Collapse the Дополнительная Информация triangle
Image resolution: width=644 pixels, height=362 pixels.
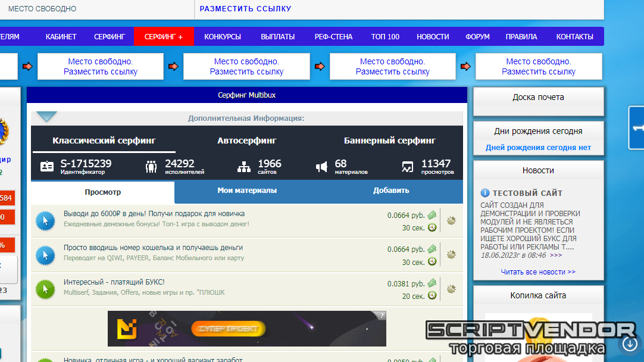pos(46,117)
